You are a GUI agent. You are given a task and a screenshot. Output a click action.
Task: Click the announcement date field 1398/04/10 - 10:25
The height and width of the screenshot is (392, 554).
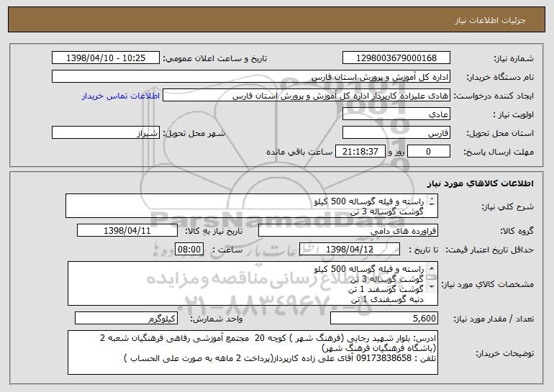(106, 58)
